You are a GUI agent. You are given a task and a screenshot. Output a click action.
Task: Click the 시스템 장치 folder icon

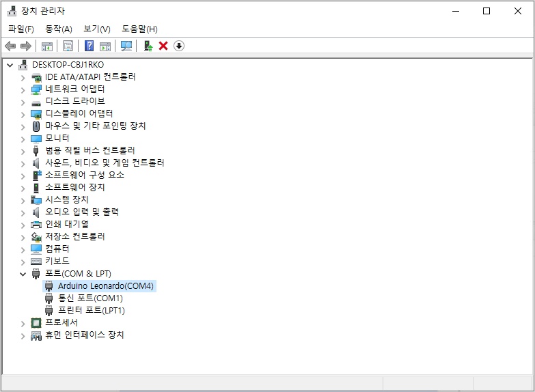tap(36, 199)
